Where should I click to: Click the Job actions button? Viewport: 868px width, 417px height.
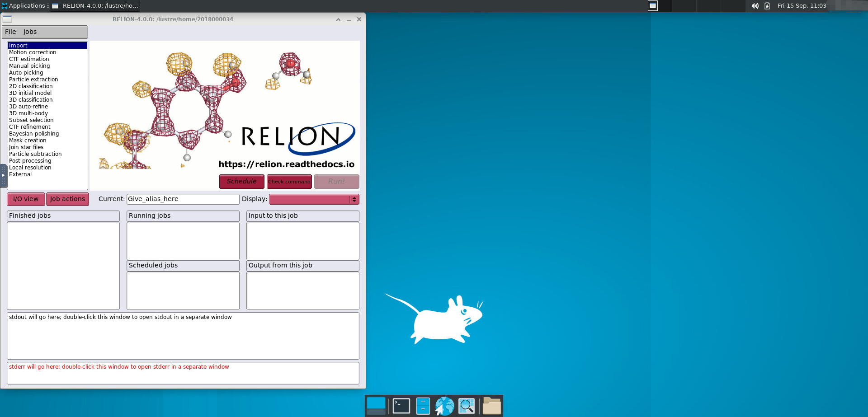(67, 199)
